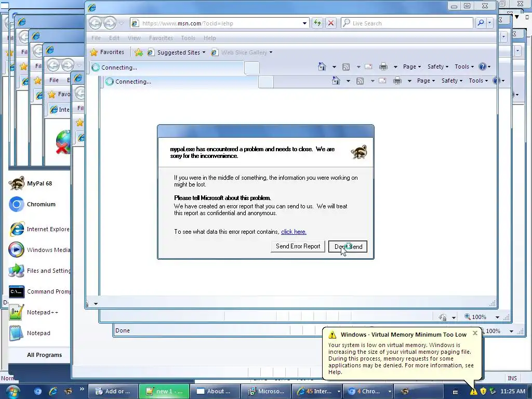Click the Home icon in front command bar

pos(322,66)
